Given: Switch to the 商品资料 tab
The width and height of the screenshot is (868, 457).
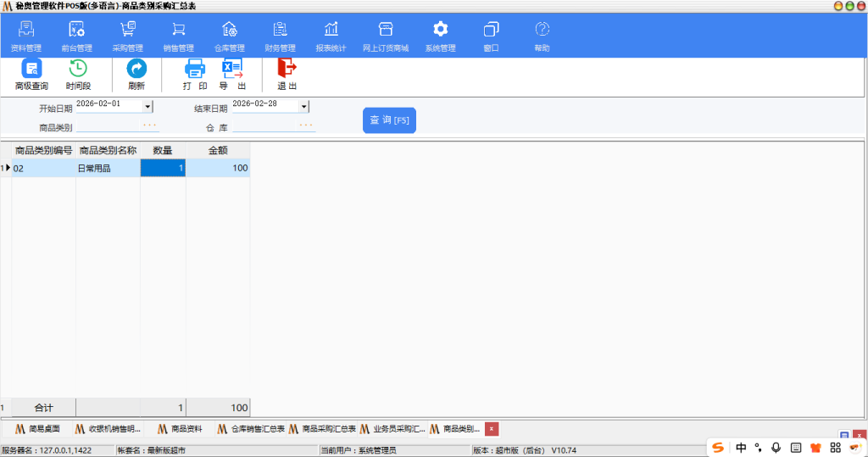Looking at the screenshot, I should pos(180,429).
